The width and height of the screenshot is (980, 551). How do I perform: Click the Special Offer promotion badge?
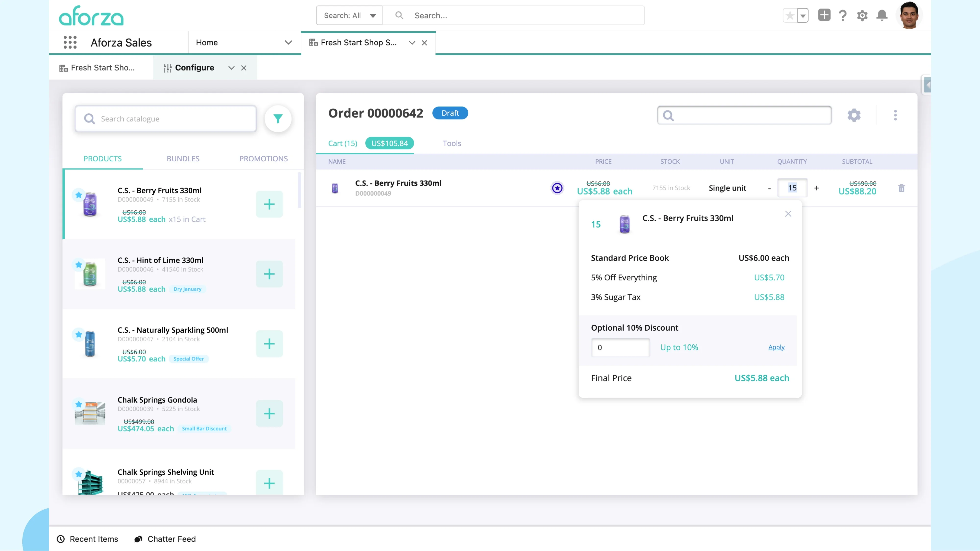[x=189, y=359]
